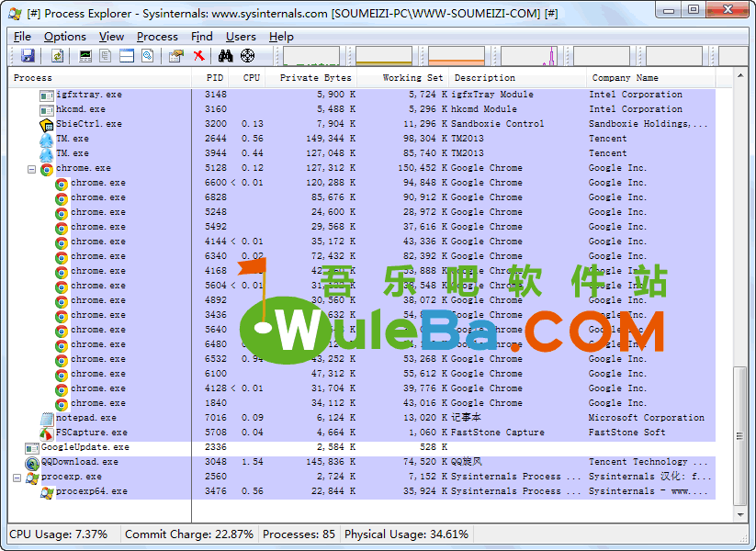Screen dimensions: 756x551
Task: Click the orange physical memory mini graph
Action: [x=457, y=56]
